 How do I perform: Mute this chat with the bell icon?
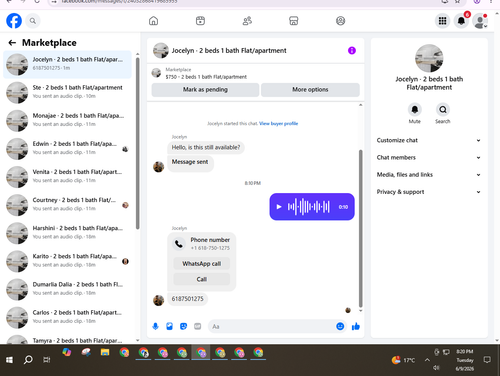click(415, 109)
